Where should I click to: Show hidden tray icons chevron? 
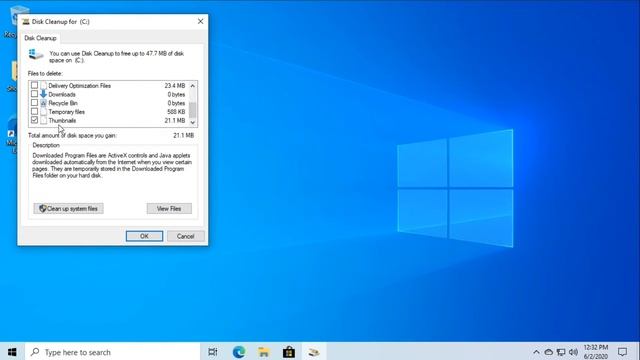pos(536,352)
